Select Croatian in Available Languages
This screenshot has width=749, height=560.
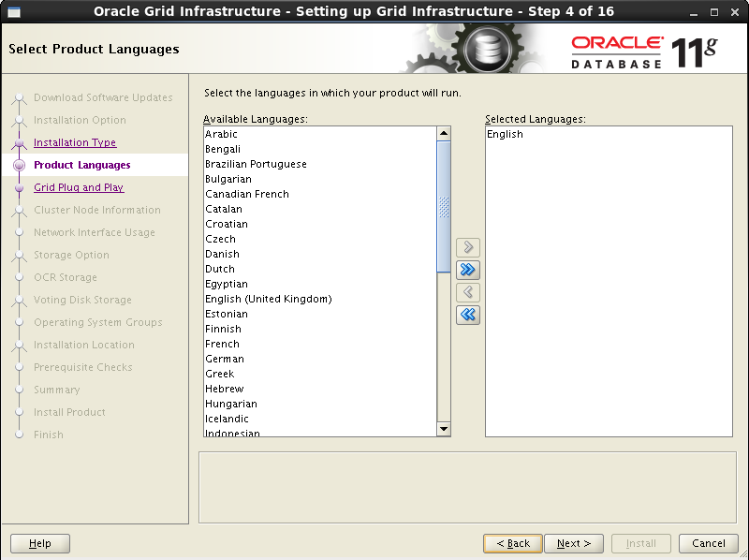(320, 224)
